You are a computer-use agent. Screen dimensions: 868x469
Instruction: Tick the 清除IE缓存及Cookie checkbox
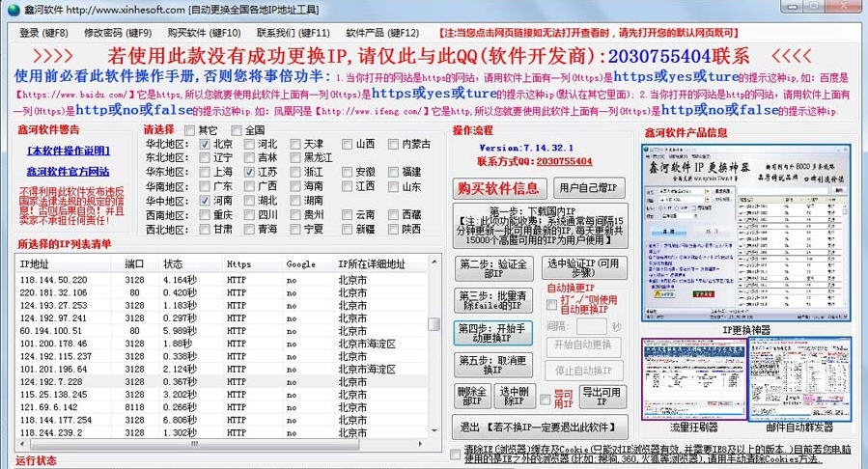[456, 455]
